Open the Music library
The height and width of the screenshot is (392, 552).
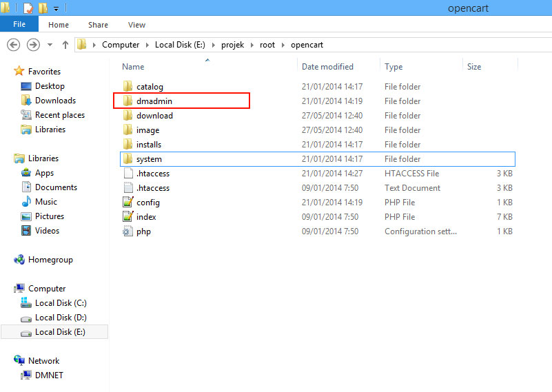45,202
